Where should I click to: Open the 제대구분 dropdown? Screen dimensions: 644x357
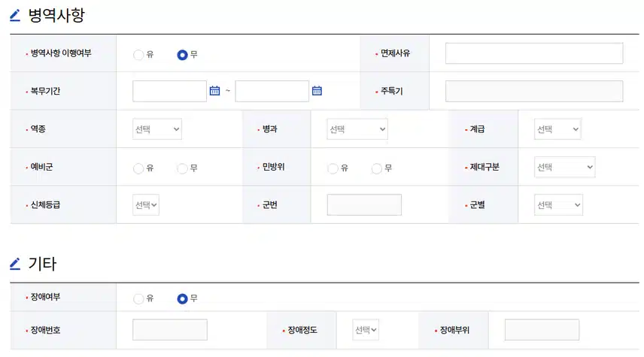coord(565,167)
